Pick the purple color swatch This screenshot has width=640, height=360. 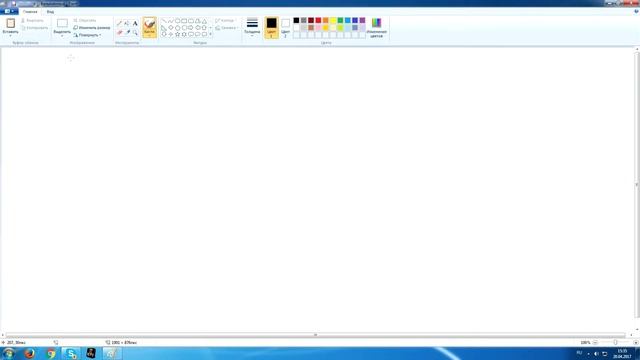click(362, 20)
